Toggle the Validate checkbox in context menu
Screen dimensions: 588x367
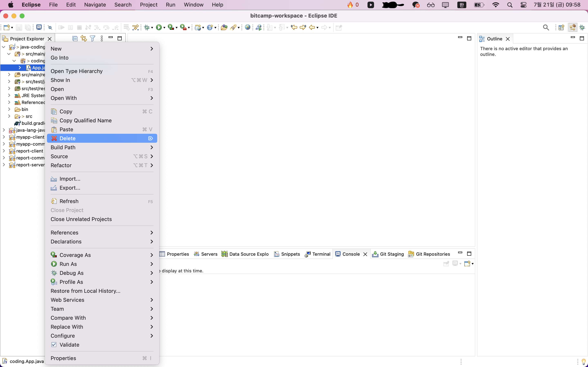(x=54, y=345)
